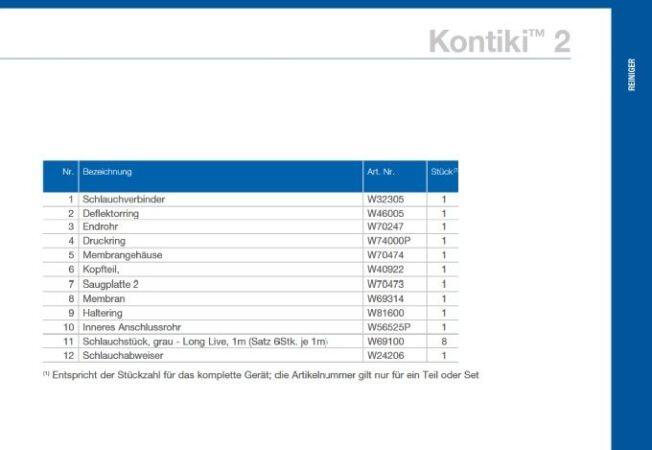This screenshot has width=652, height=450.
Task: Click the Bezeichnung column header
Action: [x=107, y=172]
